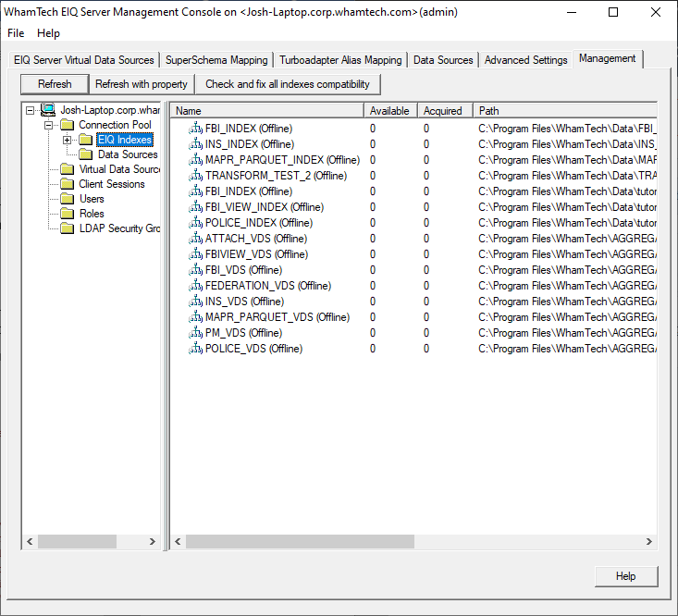
Task: Collapse the Connection Pool tree node
Action: [x=48, y=125]
